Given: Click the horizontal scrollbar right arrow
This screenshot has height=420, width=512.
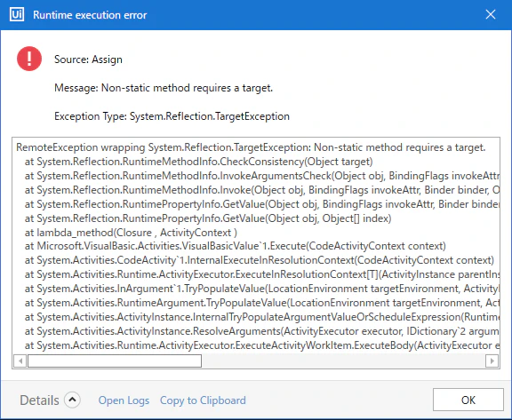Looking at the screenshot, I should pos(492,361).
